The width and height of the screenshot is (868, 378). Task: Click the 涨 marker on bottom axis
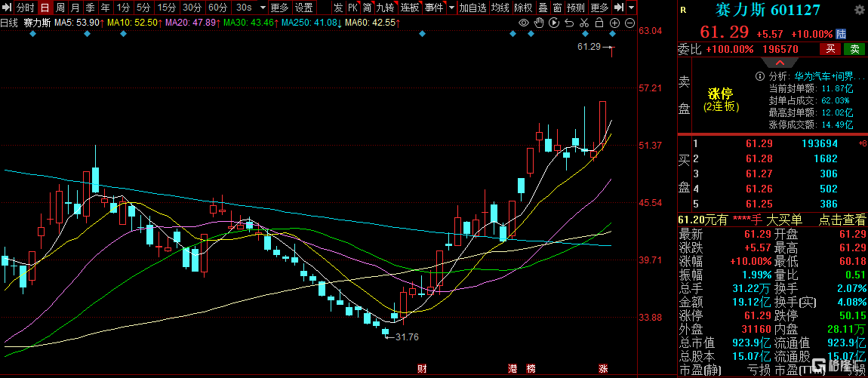click(603, 369)
